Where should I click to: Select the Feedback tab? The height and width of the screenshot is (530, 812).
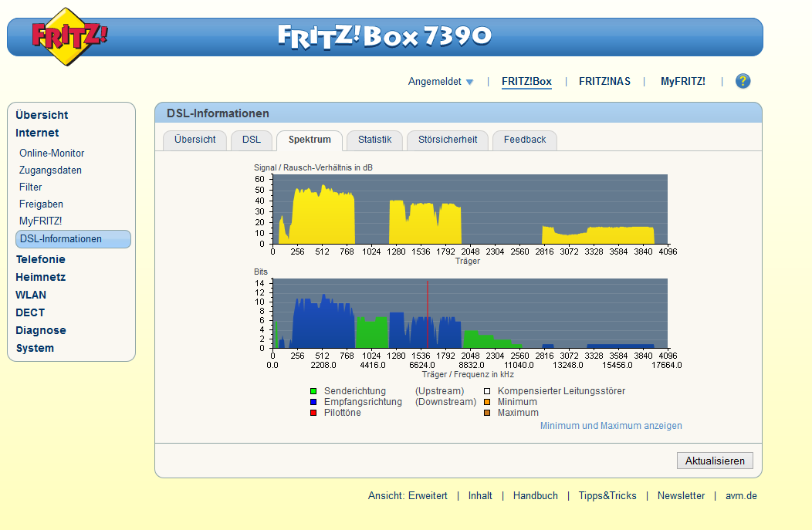click(525, 140)
